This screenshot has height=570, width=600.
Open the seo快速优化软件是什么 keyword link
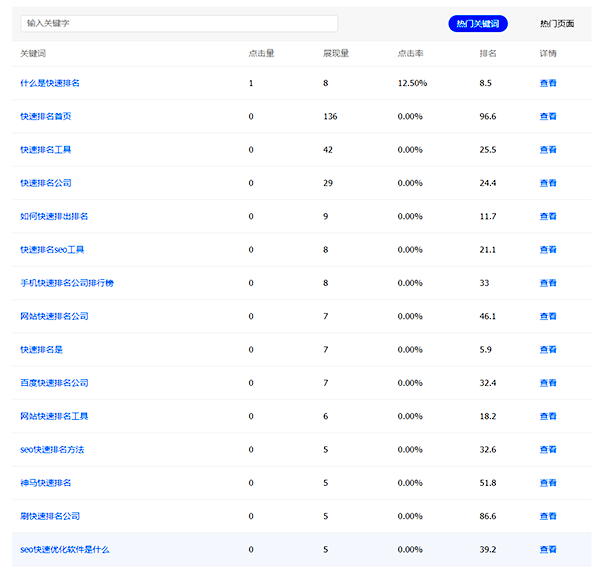coord(65,549)
